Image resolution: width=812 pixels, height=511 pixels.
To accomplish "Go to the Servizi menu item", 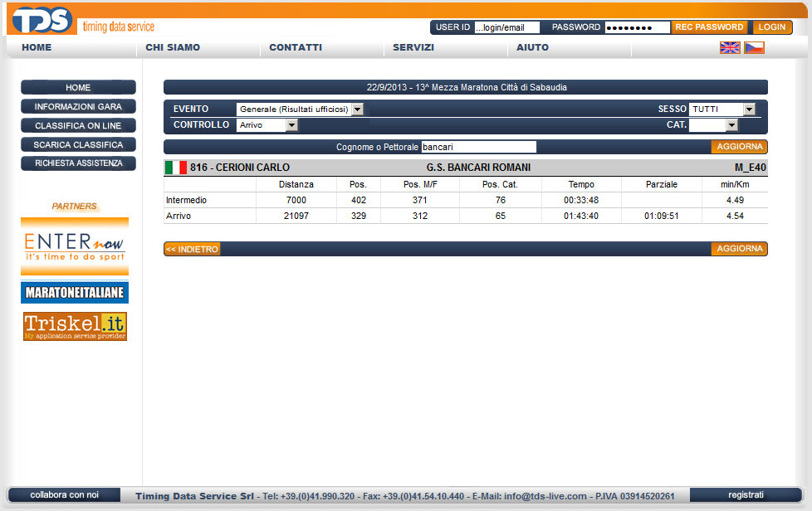I will (413, 47).
